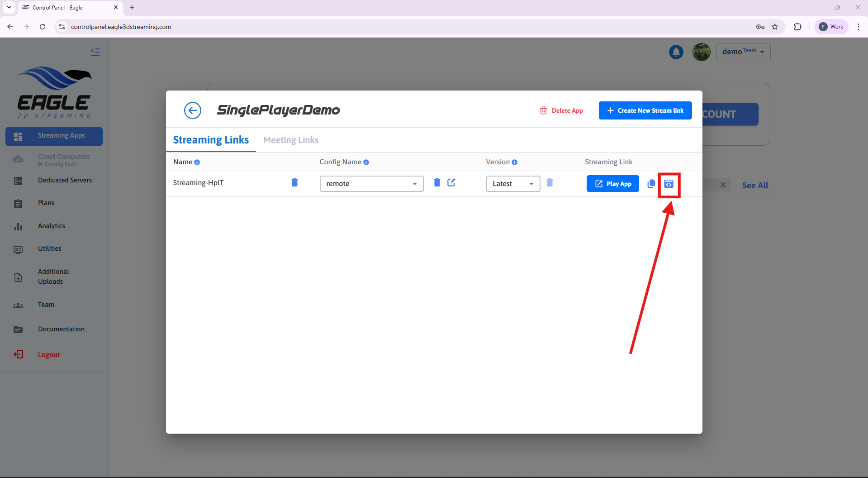
Task: Collapse the sidebar menu
Action: pyautogui.click(x=95, y=52)
